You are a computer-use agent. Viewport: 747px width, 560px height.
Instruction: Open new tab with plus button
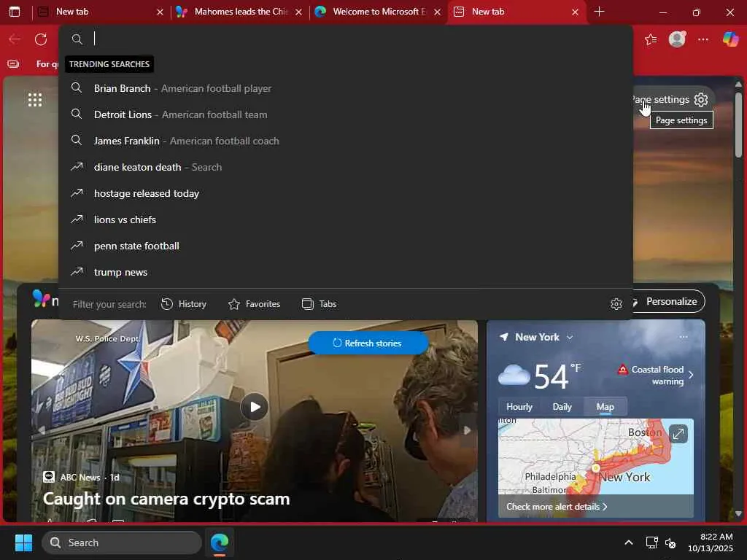point(600,12)
